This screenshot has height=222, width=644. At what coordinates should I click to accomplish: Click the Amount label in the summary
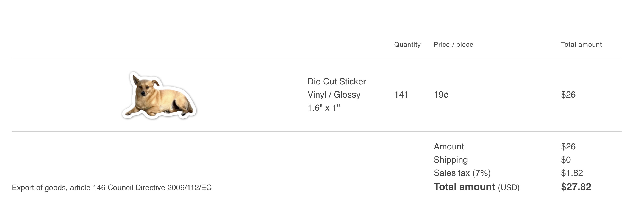449,146
